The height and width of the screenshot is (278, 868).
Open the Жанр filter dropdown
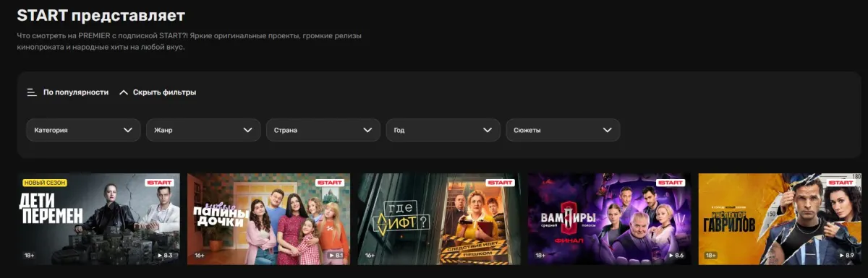tap(203, 130)
